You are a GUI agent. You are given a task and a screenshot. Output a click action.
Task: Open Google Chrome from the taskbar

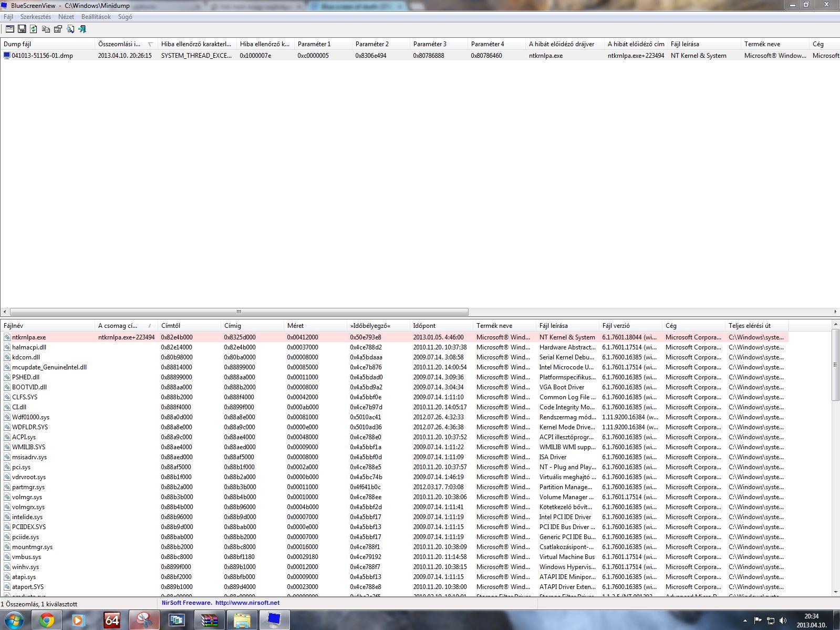click(47, 621)
